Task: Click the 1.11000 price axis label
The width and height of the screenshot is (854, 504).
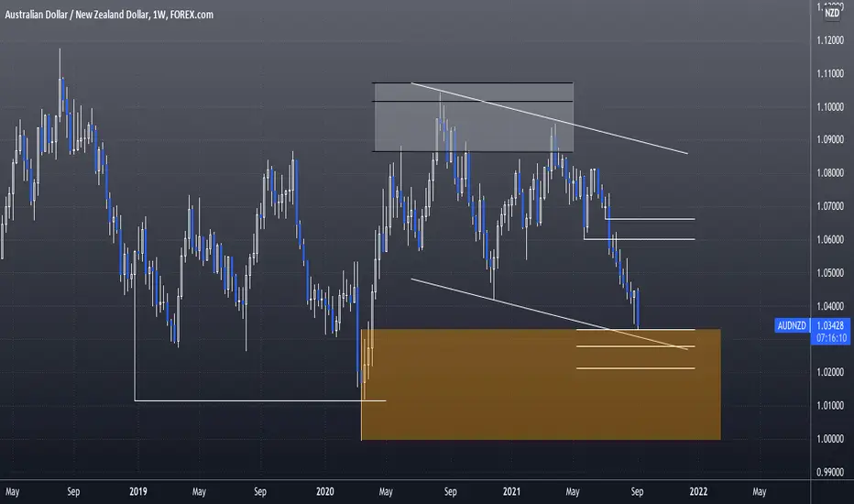Action: [830, 73]
